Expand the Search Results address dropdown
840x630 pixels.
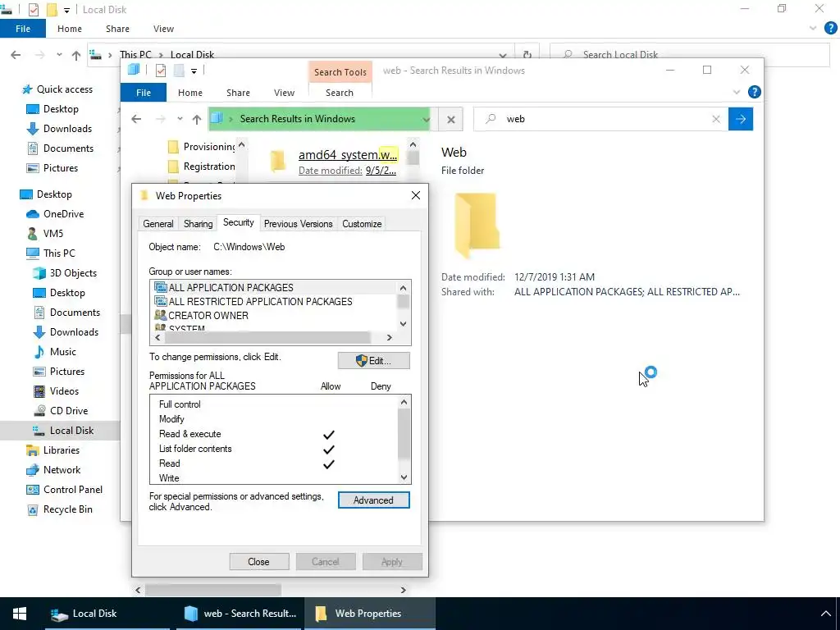point(426,120)
